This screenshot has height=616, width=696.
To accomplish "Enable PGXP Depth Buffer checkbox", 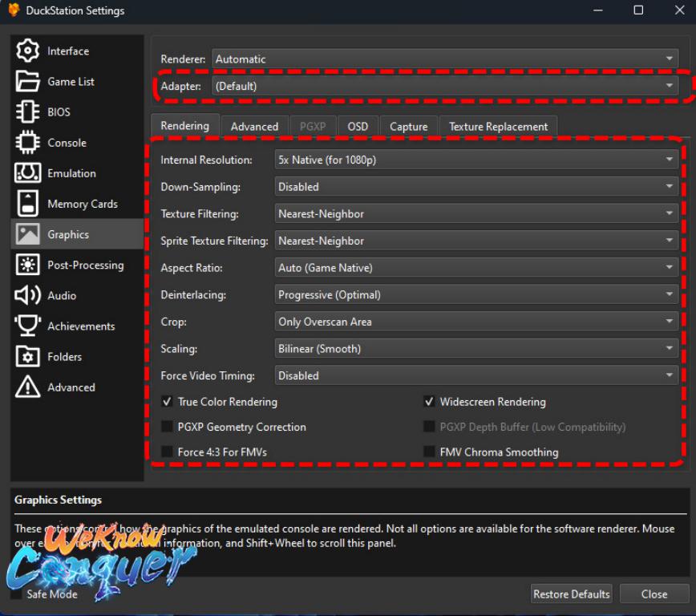I will (429, 427).
